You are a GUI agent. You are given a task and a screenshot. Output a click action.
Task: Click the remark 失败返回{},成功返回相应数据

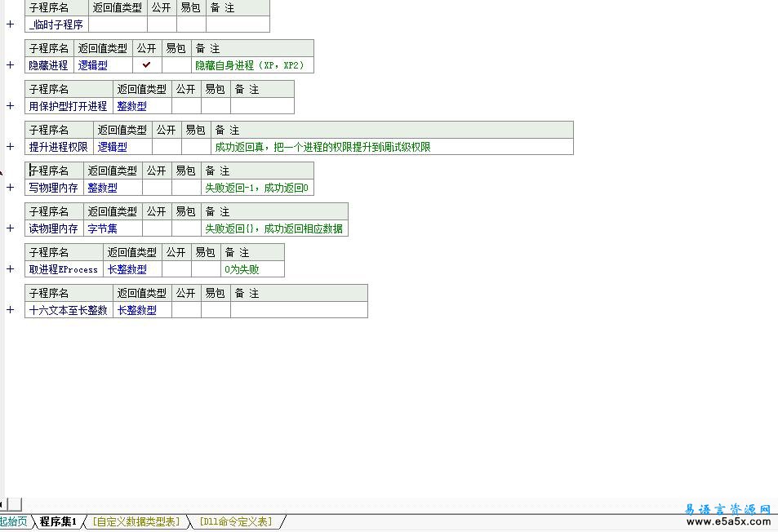273,228
